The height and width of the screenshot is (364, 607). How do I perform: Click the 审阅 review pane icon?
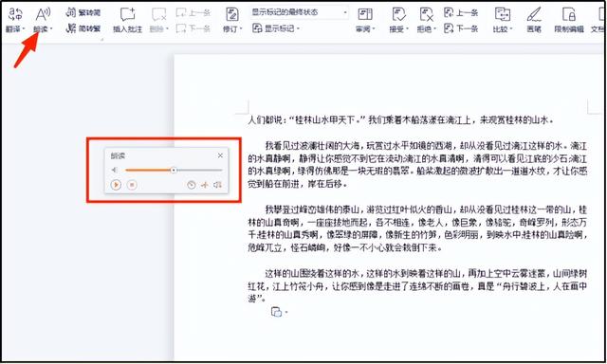364,15
